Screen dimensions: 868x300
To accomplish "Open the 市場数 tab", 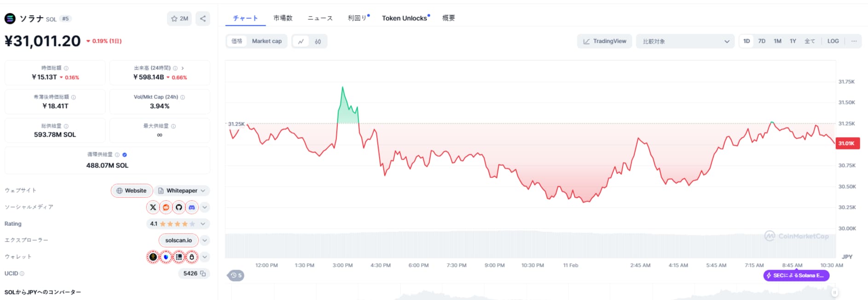I will pos(283,18).
